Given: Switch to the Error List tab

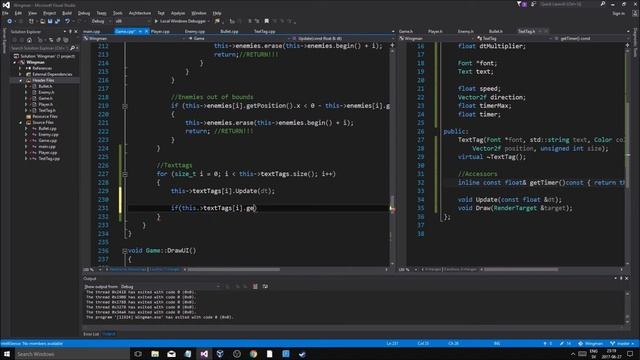Looking at the screenshot, I should pyautogui.click(x=91, y=334).
